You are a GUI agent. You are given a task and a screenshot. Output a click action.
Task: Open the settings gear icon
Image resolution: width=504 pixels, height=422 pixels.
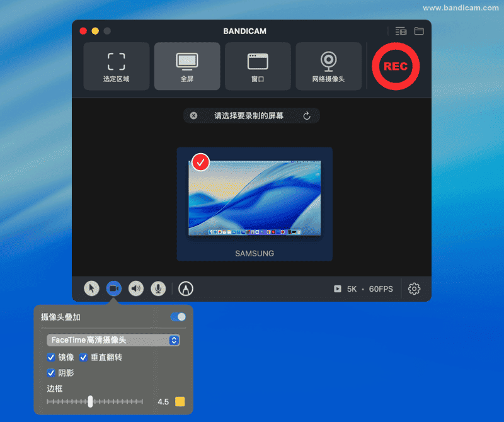tap(414, 288)
